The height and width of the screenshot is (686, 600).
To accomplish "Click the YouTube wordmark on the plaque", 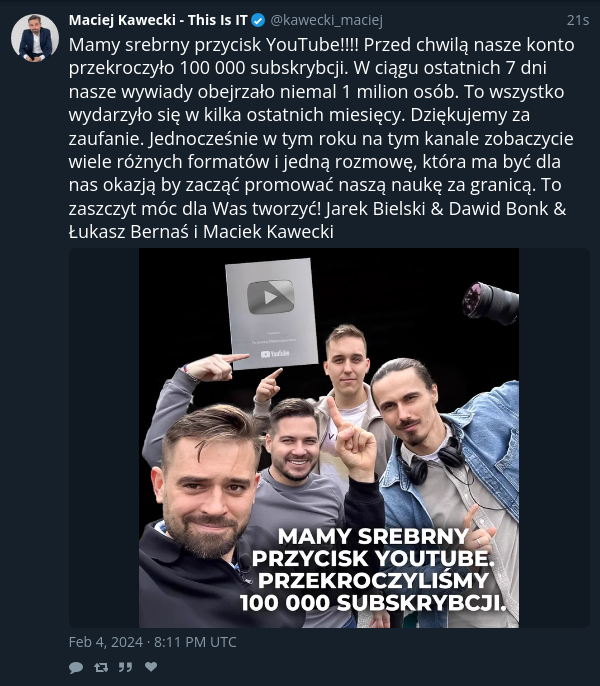I will pos(275,354).
